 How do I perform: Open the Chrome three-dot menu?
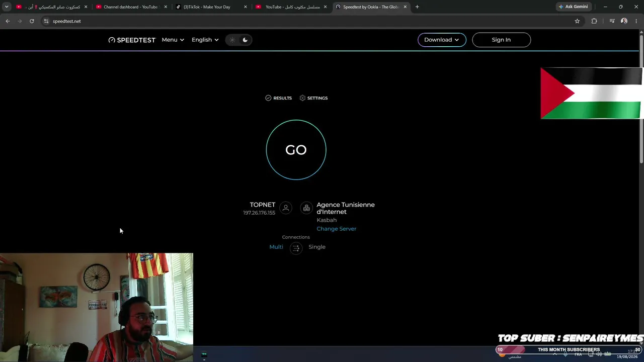click(x=636, y=21)
